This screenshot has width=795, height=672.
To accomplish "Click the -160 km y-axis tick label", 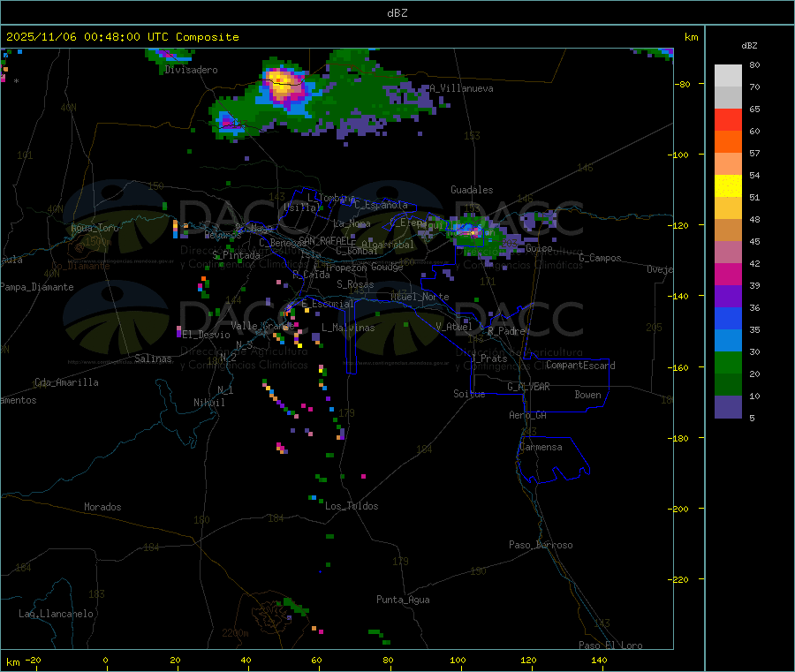I will [x=680, y=367].
